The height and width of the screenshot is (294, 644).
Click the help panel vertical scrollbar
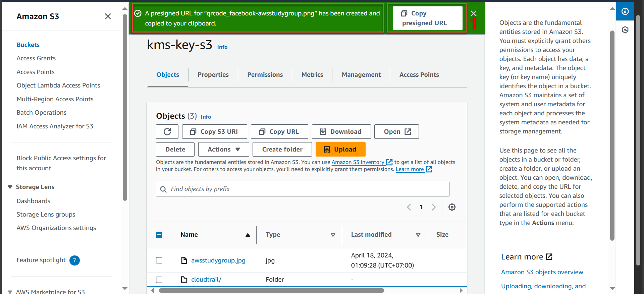click(612, 136)
